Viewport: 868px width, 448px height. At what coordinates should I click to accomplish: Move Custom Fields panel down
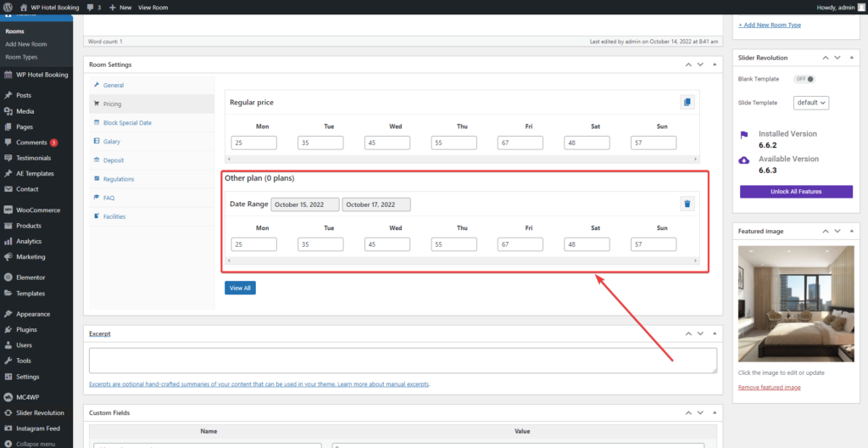point(700,413)
